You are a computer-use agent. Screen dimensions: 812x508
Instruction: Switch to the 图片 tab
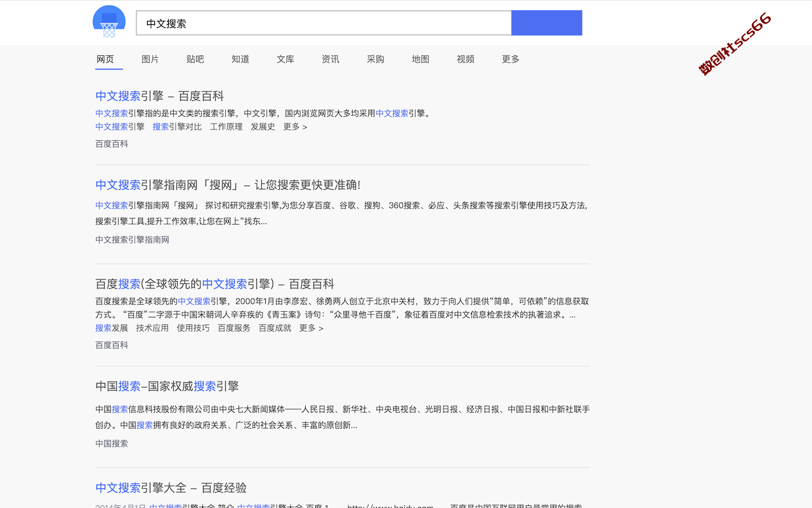click(x=150, y=59)
